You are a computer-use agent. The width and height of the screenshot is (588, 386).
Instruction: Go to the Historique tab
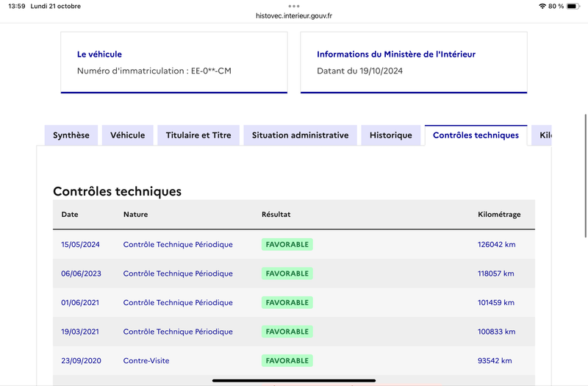(391, 135)
